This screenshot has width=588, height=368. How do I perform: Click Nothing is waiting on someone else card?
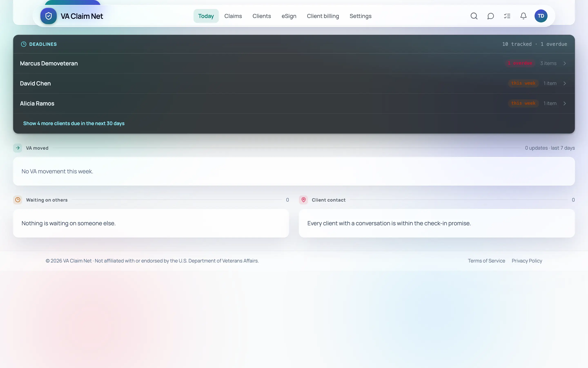click(x=151, y=223)
